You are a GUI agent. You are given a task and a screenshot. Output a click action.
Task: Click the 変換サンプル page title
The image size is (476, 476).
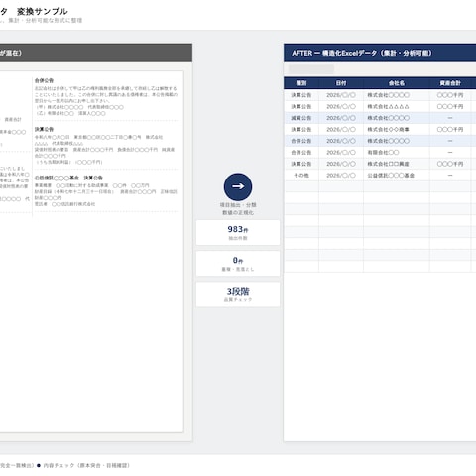(43, 12)
